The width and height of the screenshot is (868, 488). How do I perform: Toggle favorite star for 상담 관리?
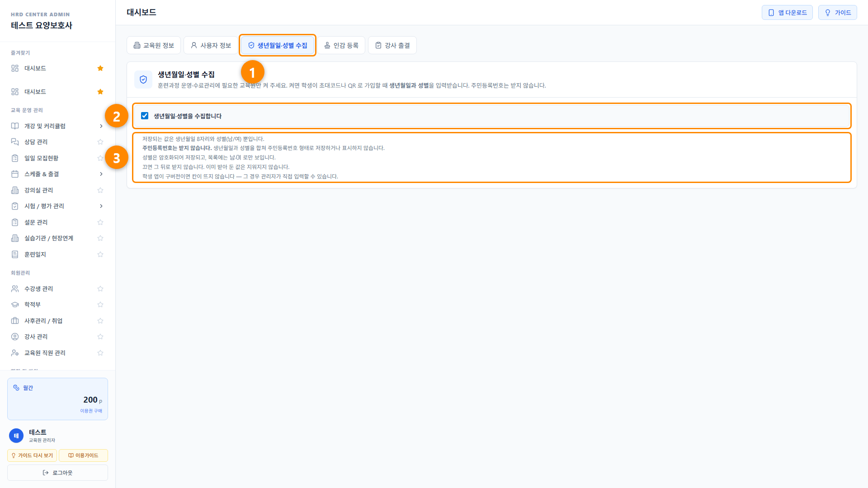click(x=100, y=142)
